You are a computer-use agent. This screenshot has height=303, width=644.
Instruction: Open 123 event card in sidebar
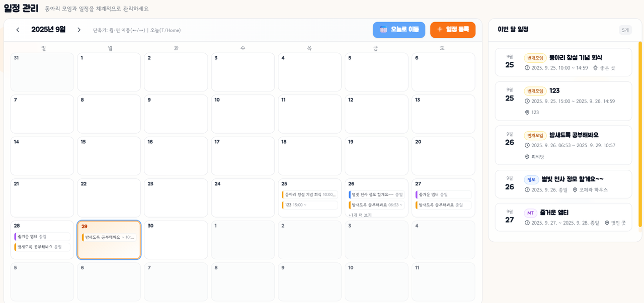(563, 101)
